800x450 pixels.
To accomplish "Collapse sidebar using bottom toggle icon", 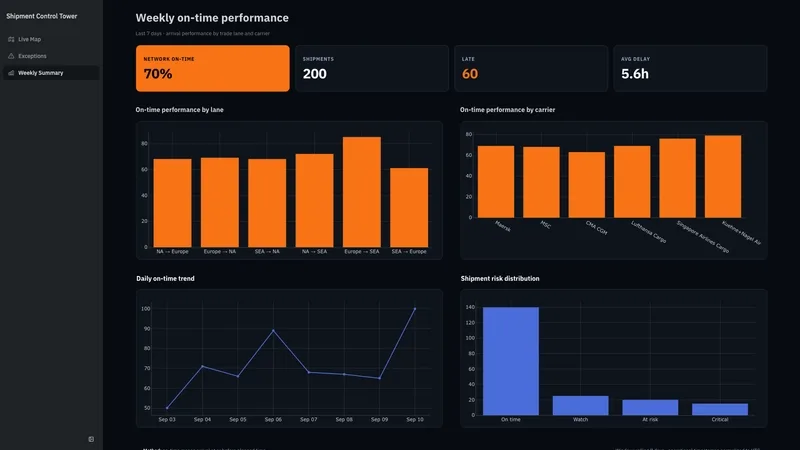I will coord(91,439).
